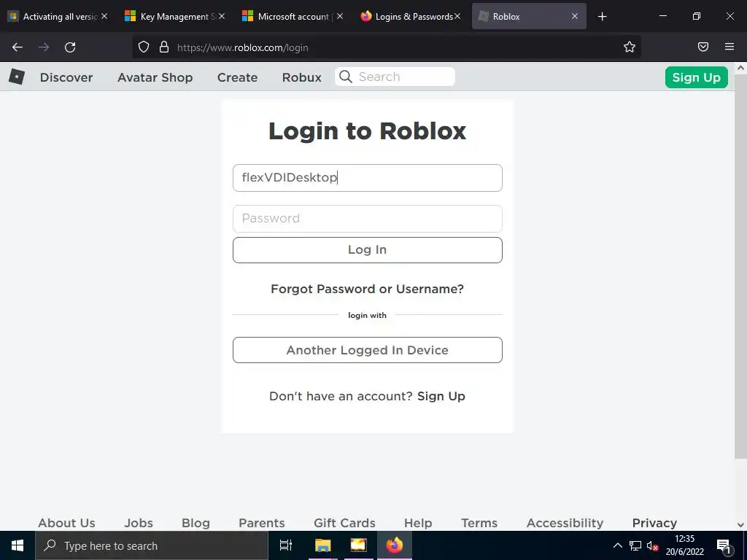The height and width of the screenshot is (560, 747).
Task: Click the Log In button
Action: pyautogui.click(x=368, y=250)
